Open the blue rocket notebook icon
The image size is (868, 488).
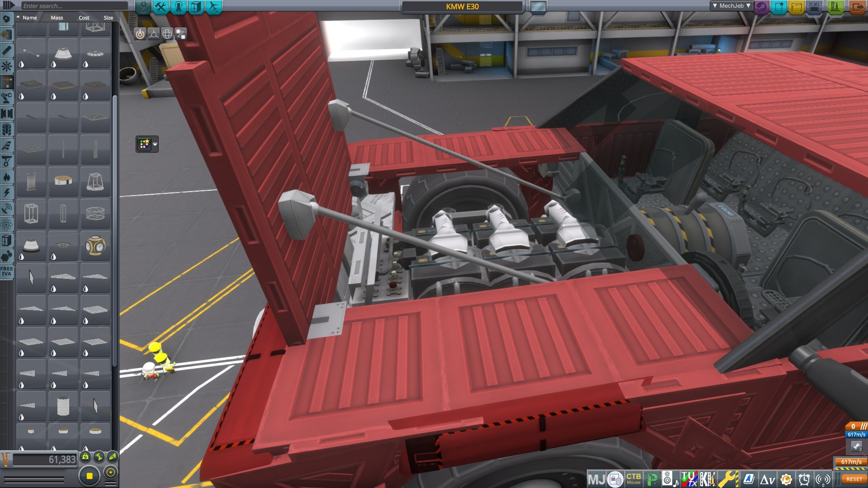[x=749, y=479]
